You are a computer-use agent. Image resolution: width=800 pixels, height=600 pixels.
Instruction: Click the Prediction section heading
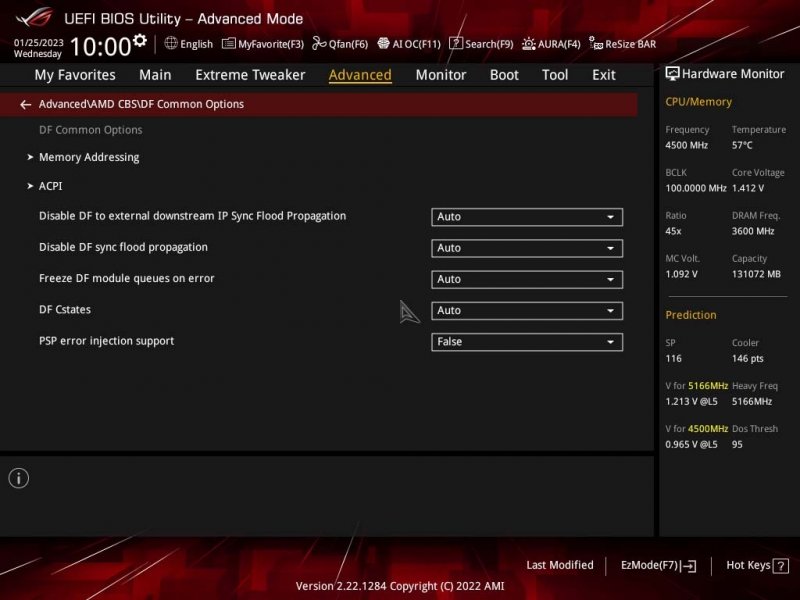[690, 315]
